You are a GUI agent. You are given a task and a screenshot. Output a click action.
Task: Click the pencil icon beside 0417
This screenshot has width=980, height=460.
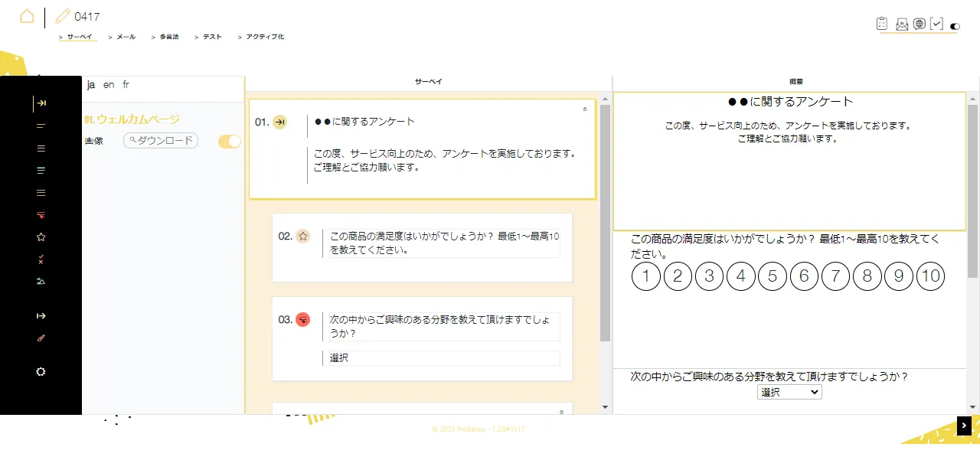pyautogui.click(x=63, y=16)
